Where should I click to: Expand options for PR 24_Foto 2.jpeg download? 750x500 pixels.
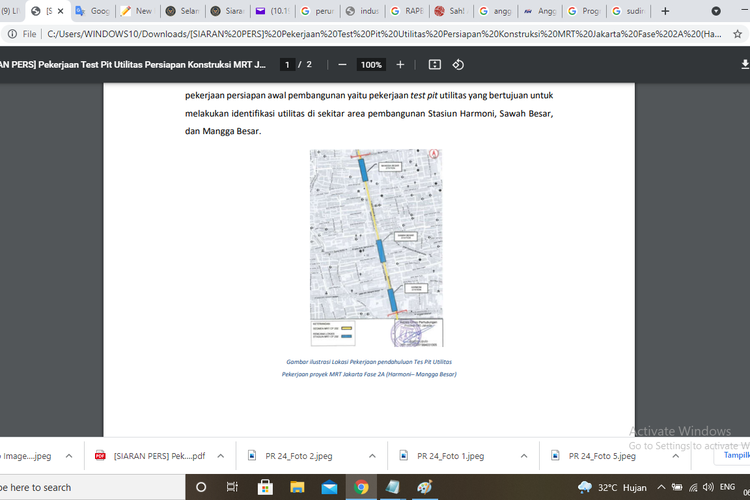coord(372,455)
